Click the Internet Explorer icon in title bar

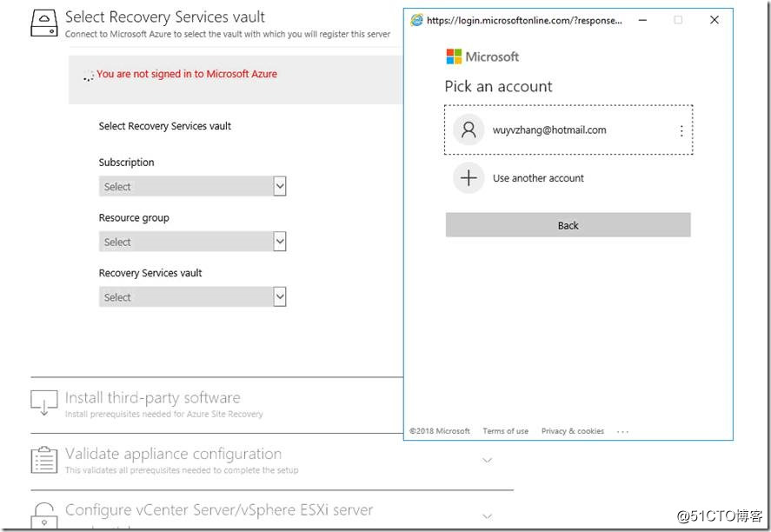point(416,20)
